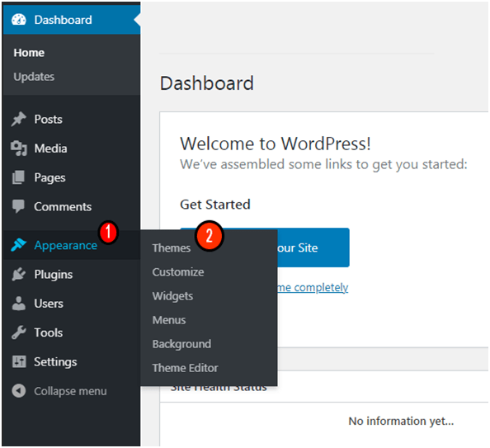
Task: Open the Comments menu label
Action: point(63,206)
